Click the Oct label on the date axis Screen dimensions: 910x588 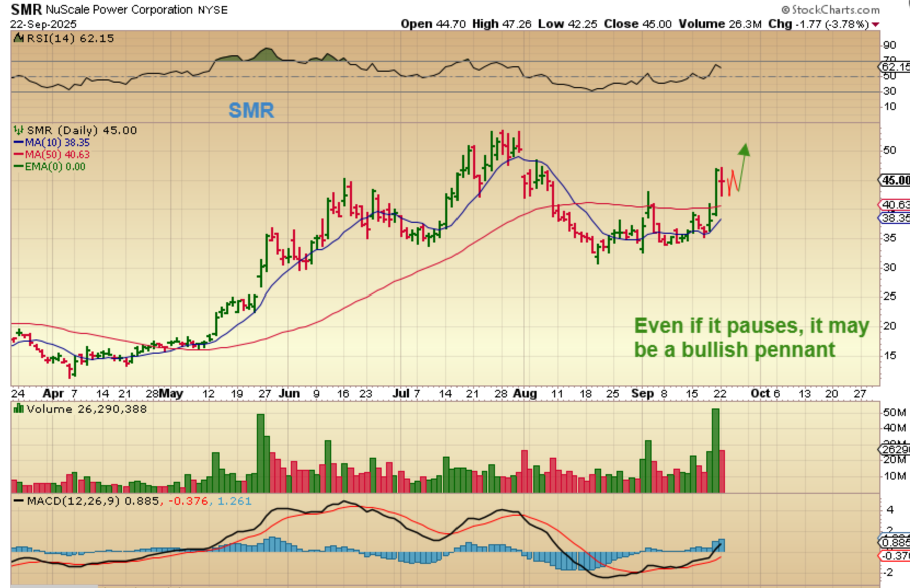[x=761, y=393]
